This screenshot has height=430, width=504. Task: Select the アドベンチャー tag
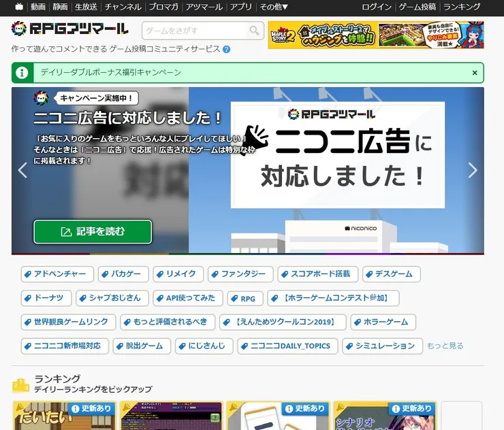click(57, 274)
